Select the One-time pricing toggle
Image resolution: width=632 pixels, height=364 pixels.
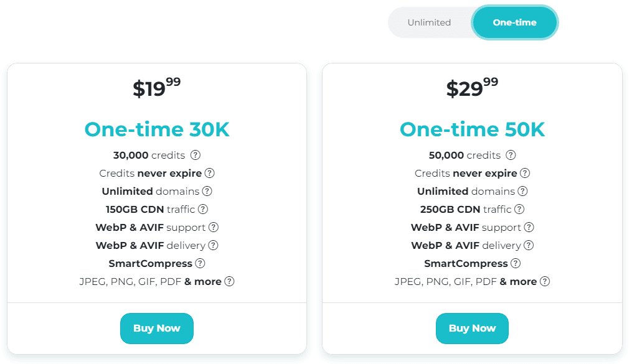515,22
